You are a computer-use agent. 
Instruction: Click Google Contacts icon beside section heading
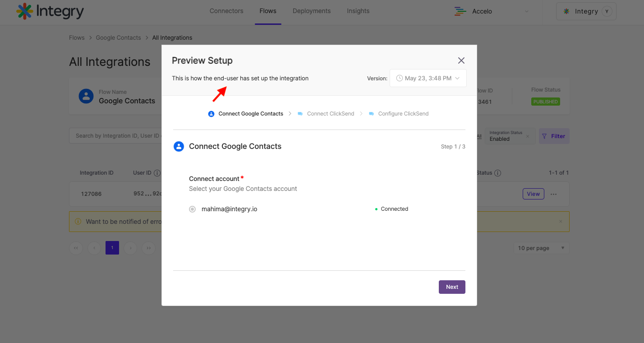[x=179, y=146]
